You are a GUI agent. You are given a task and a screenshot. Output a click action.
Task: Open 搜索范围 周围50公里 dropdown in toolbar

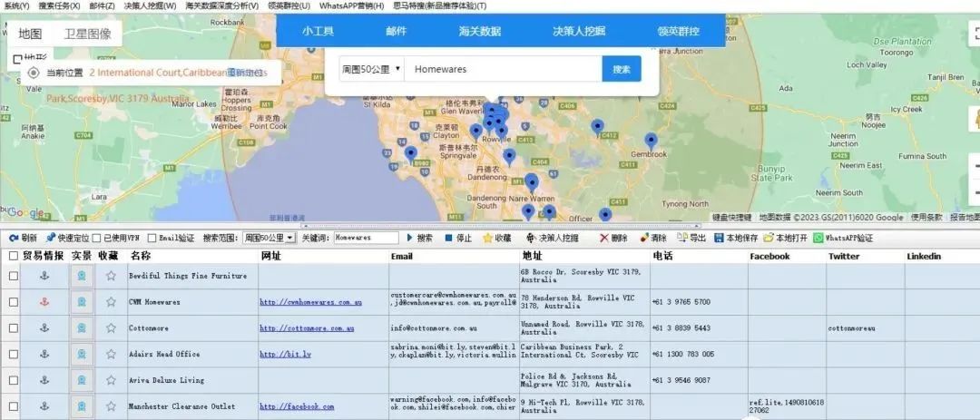click(269, 239)
